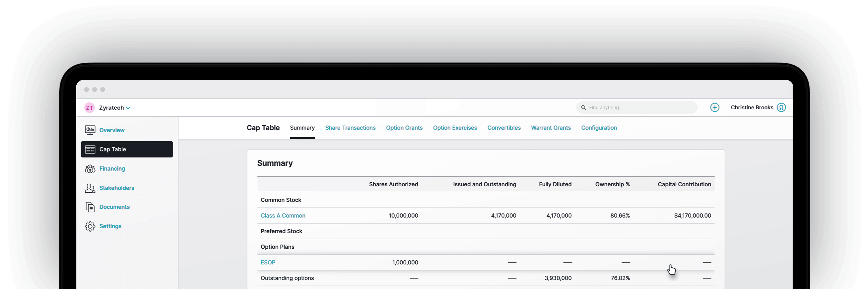Screen dimensions: 868x289
Task: Click the Common Stock row label
Action: [x=281, y=200]
